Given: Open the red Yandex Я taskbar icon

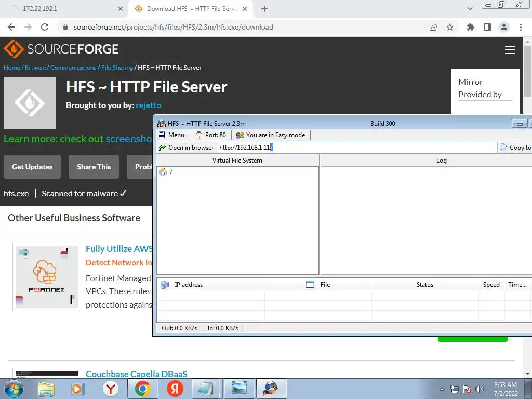Looking at the screenshot, I should 175,389.
